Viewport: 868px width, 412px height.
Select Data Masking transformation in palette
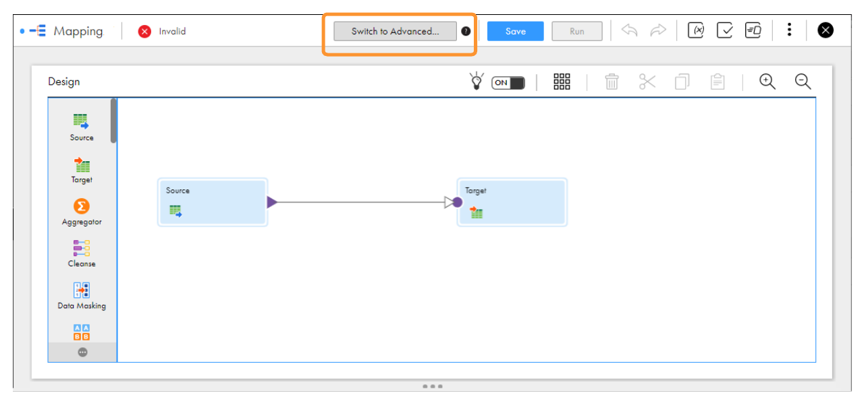coord(82,296)
